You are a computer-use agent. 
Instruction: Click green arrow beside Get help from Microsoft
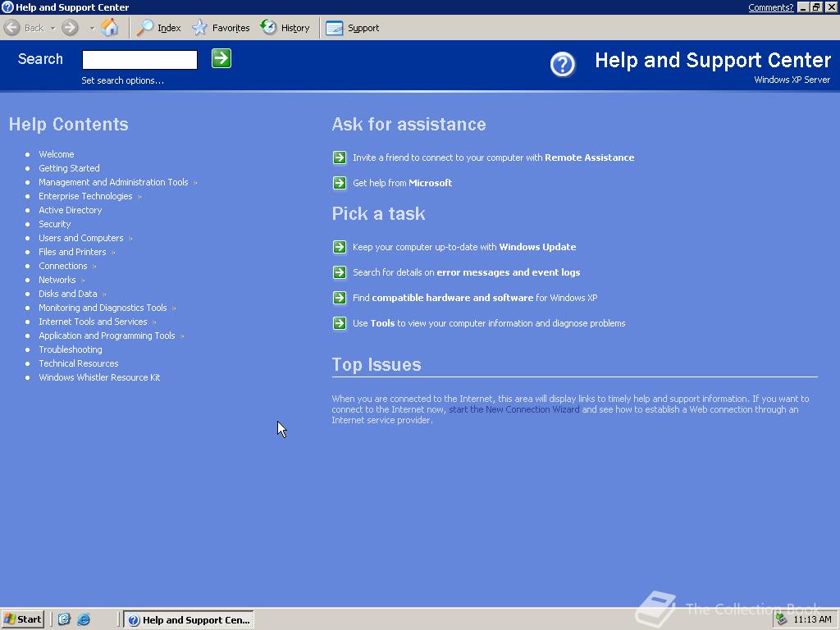click(340, 183)
